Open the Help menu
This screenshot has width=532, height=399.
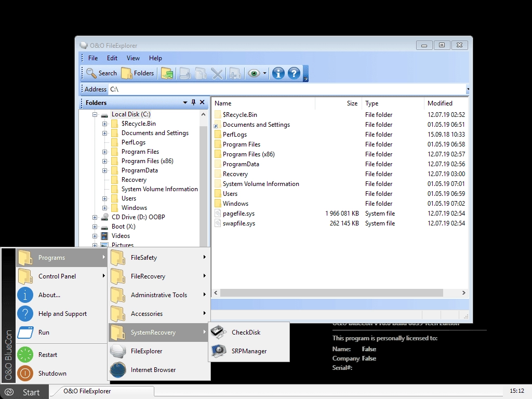pos(155,58)
